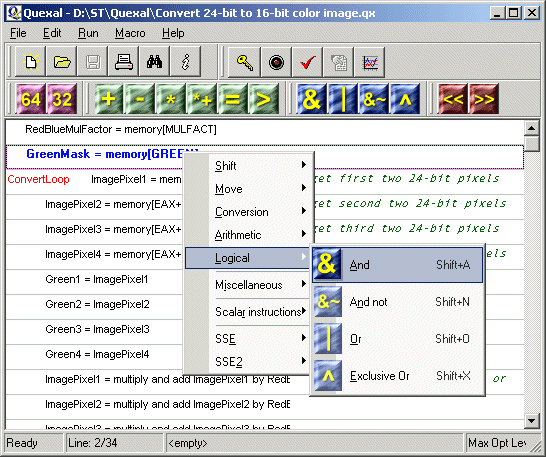Click the vertical scrollbar thumb
546x457 pixels.
pyautogui.click(x=532, y=144)
